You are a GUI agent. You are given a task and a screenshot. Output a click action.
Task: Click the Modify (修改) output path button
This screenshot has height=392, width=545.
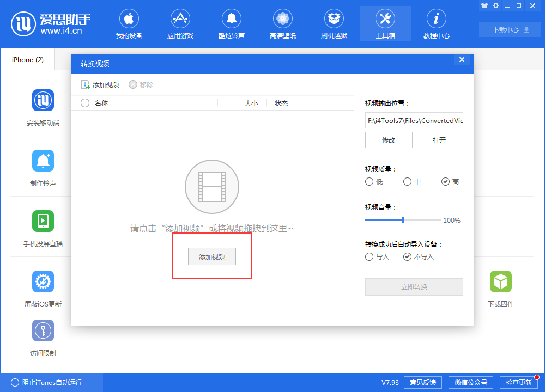point(389,140)
